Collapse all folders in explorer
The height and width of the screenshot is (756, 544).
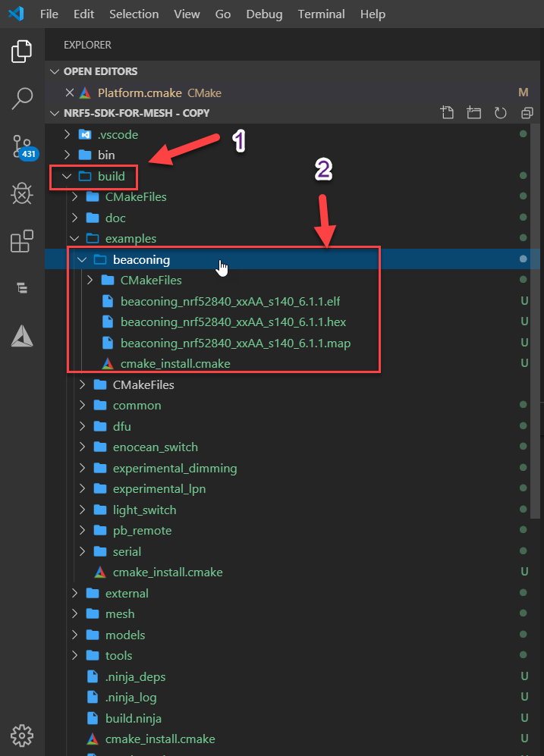[527, 113]
